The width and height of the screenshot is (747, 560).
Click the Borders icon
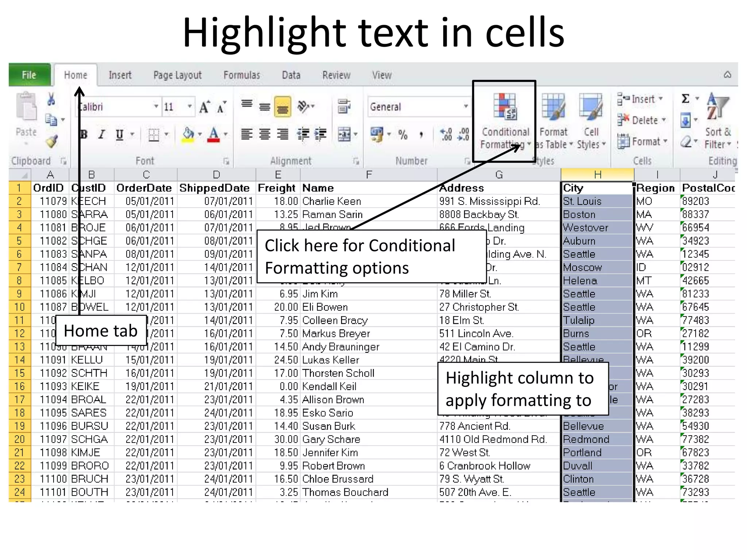tap(154, 135)
